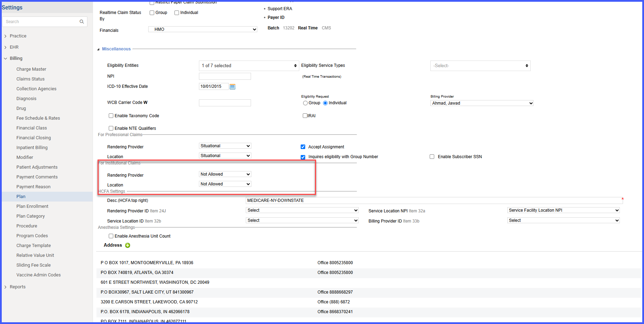
Task: Open the ICD-10 Effective Date calendar picker
Action: pyautogui.click(x=232, y=87)
